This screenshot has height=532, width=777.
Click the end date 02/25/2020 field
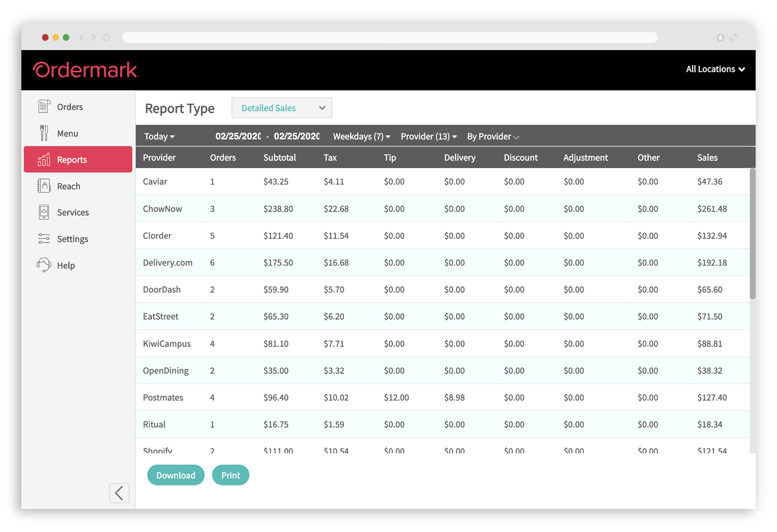pyautogui.click(x=297, y=136)
